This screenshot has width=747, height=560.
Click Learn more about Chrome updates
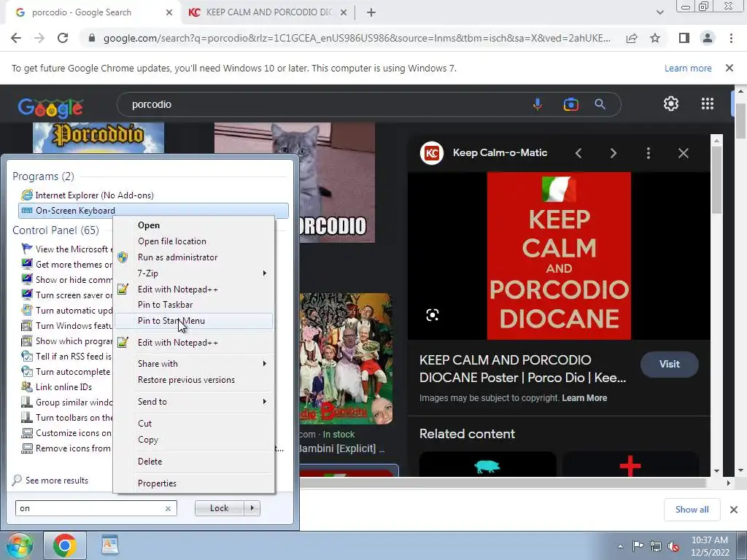click(688, 68)
